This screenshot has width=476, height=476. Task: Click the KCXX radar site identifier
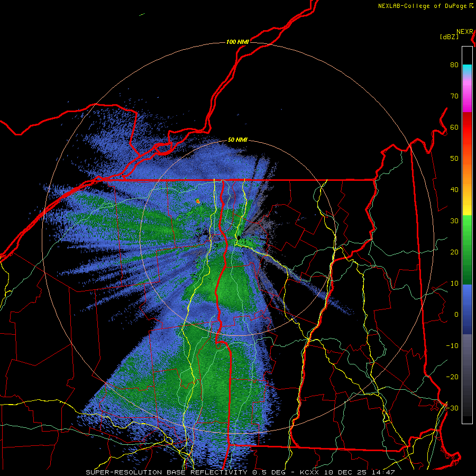pos(309,472)
